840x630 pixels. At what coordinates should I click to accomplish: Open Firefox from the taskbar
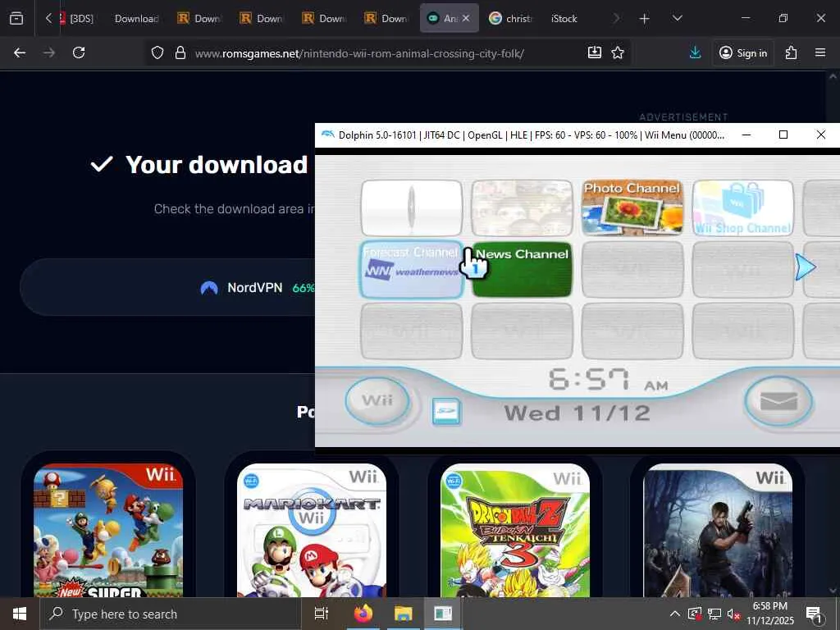(x=363, y=614)
